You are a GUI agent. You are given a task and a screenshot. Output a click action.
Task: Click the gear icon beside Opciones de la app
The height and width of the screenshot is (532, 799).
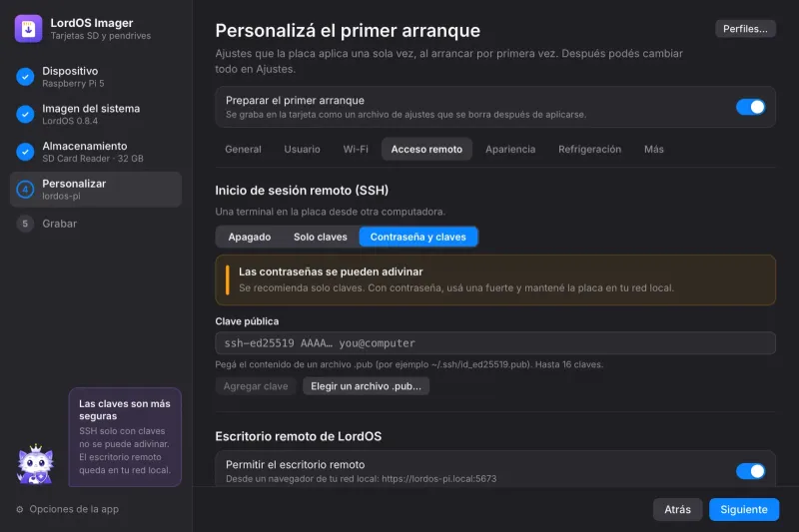(x=20, y=509)
